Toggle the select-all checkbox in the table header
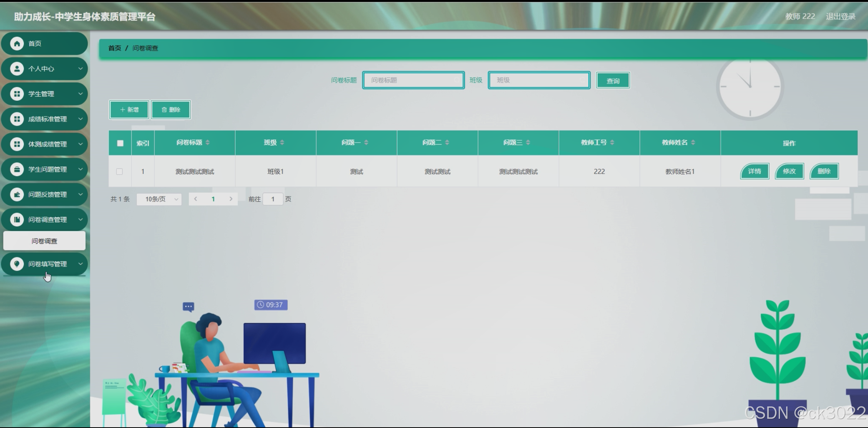Image resolution: width=868 pixels, height=428 pixels. [x=120, y=143]
